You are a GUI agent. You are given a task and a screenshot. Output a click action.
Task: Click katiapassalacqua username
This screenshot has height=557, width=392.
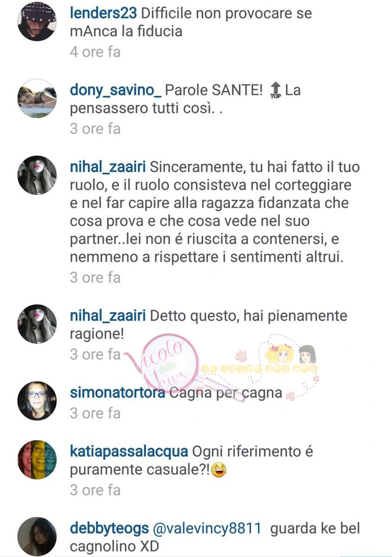point(129,452)
